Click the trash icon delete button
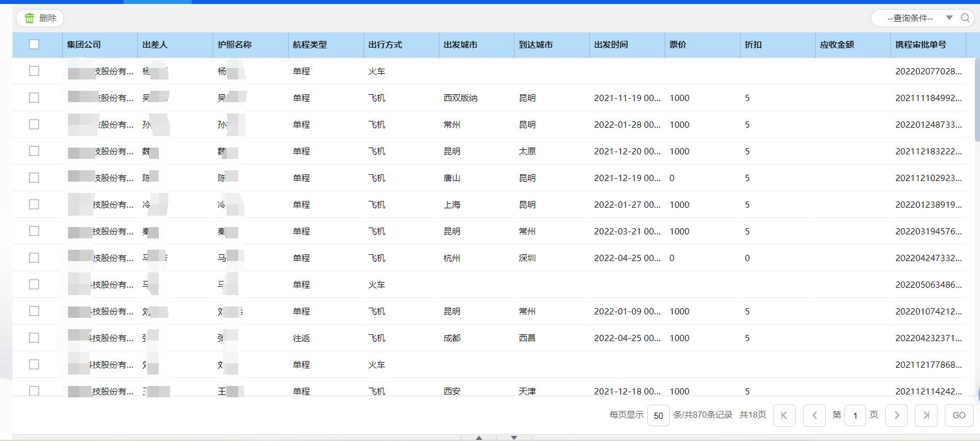Viewport: 980px width, 441px height. pyautogui.click(x=40, y=18)
